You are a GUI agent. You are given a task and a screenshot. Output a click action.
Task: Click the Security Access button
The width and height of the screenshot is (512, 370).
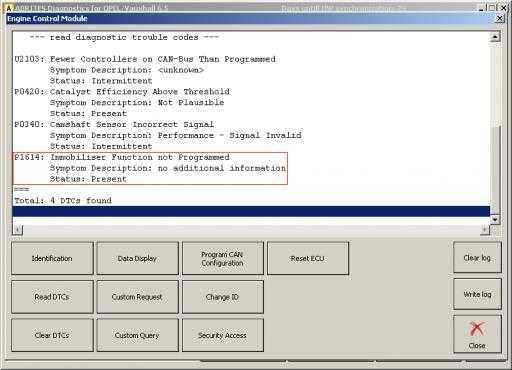click(x=223, y=335)
